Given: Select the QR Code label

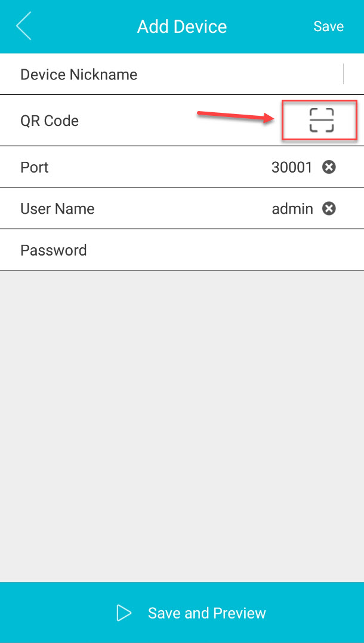Looking at the screenshot, I should pyautogui.click(x=50, y=121).
